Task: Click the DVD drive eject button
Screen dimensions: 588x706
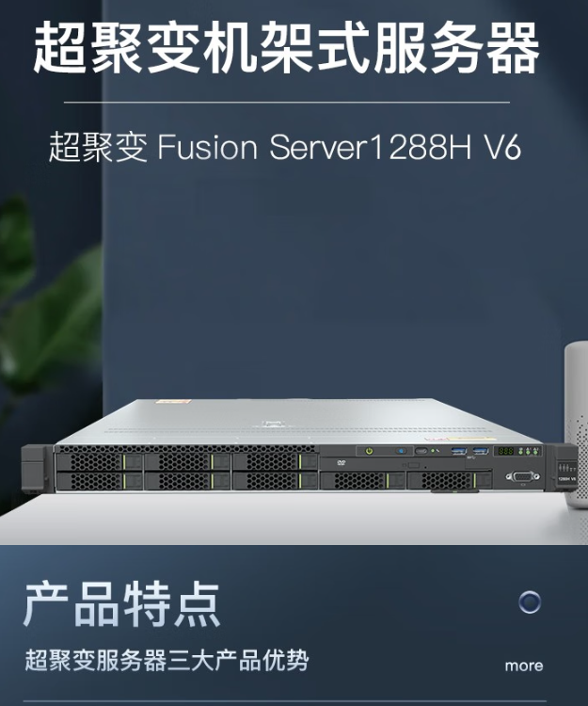Action: [x=413, y=465]
